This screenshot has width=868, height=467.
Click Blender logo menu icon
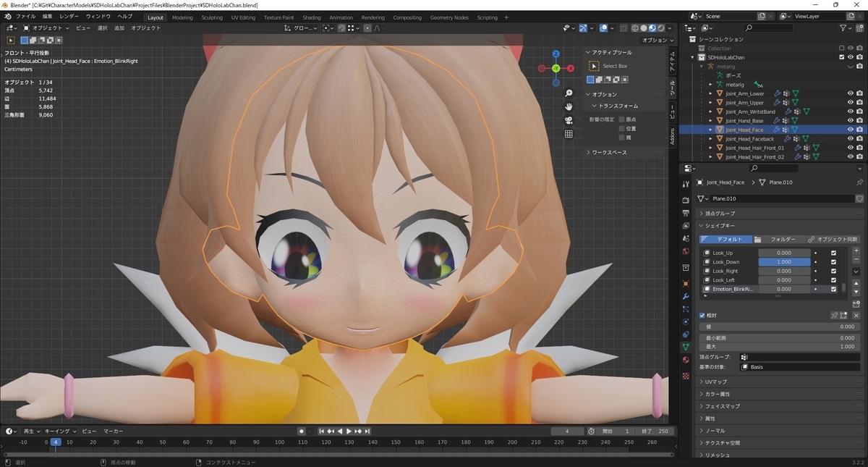pyautogui.click(x=8, y=17)
